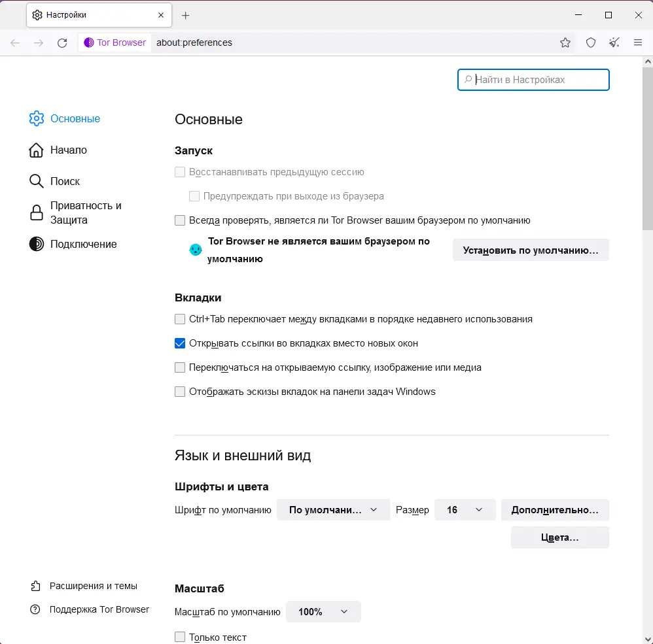Click the New Identity broom icon

[614, 43]
